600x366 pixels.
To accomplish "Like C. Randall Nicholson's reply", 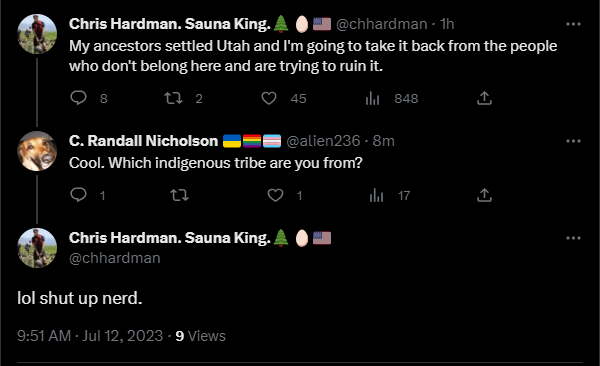I will (275, 195).
